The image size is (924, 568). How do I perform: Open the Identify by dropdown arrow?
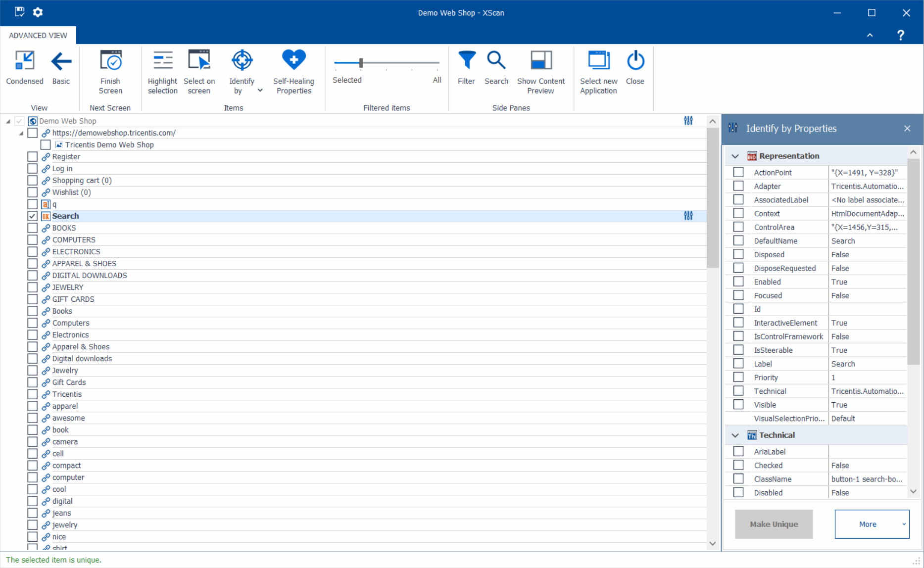(260, 91)
